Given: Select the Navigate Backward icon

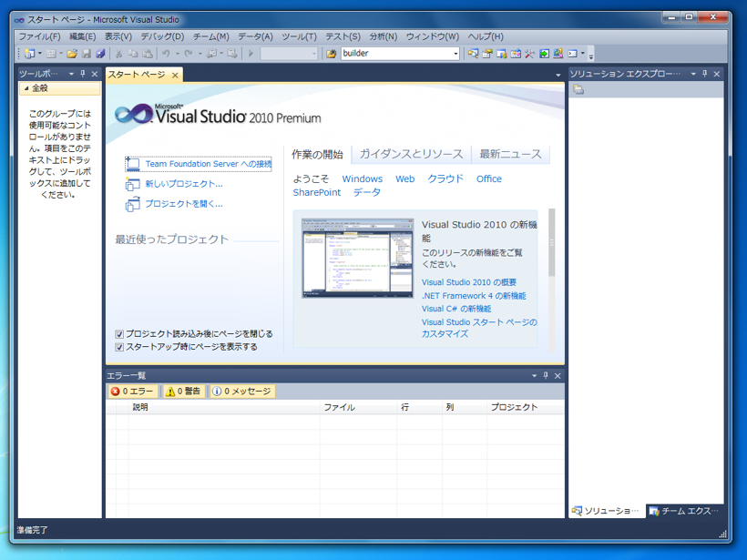Looking at the screenshot, I should pyautogui.click(x=211, y=54).
